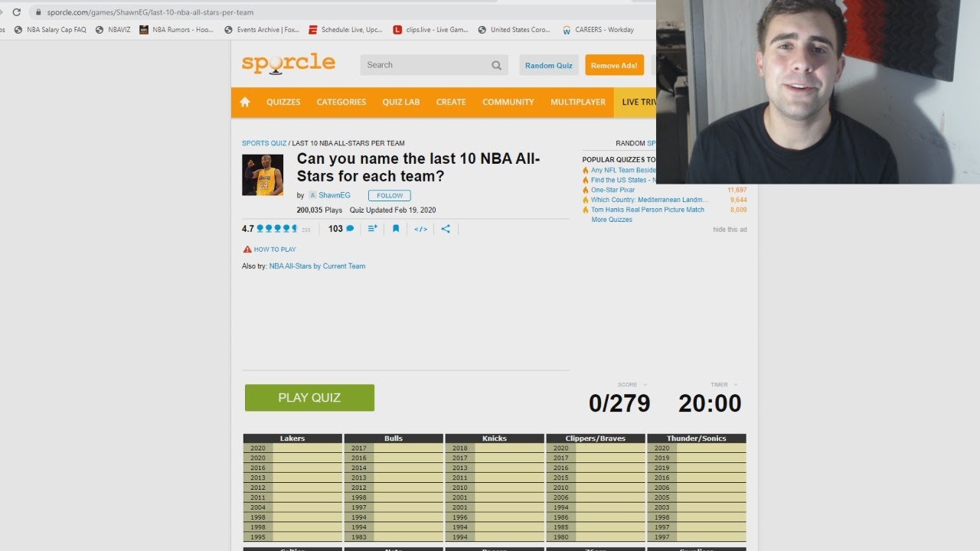
Task: Expand the Timer dropdown arrow
Action: click(736, 385)
